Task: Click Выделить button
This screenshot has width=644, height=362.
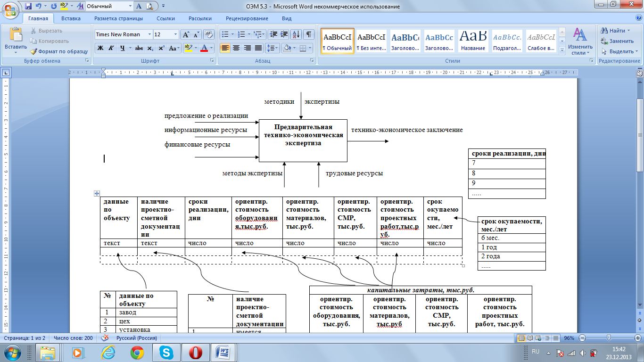Action: [619, 51]
